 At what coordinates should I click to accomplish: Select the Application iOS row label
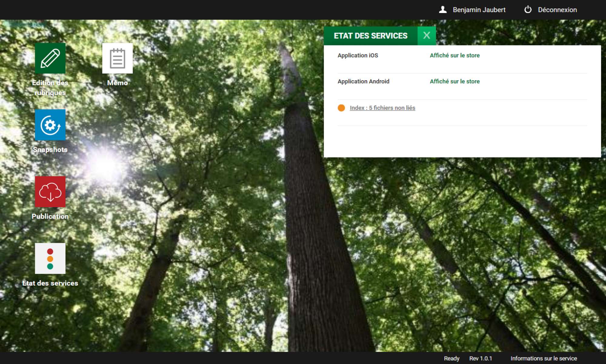point(358,55)
